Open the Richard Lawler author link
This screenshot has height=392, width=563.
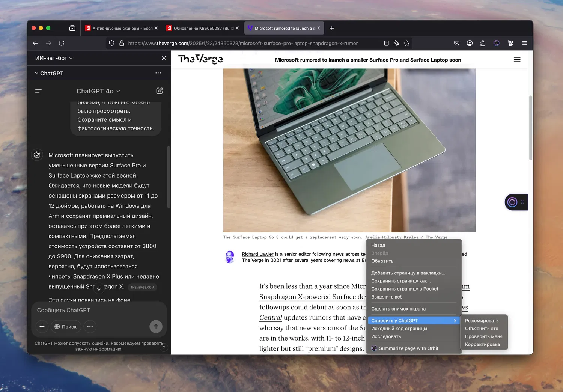point(257,254)
